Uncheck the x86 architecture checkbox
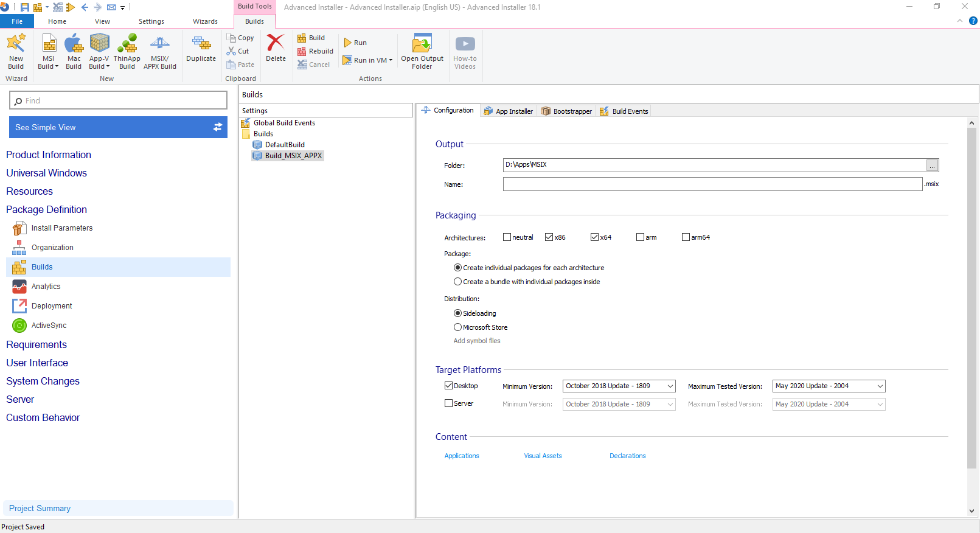 click(x=549, y=237)
